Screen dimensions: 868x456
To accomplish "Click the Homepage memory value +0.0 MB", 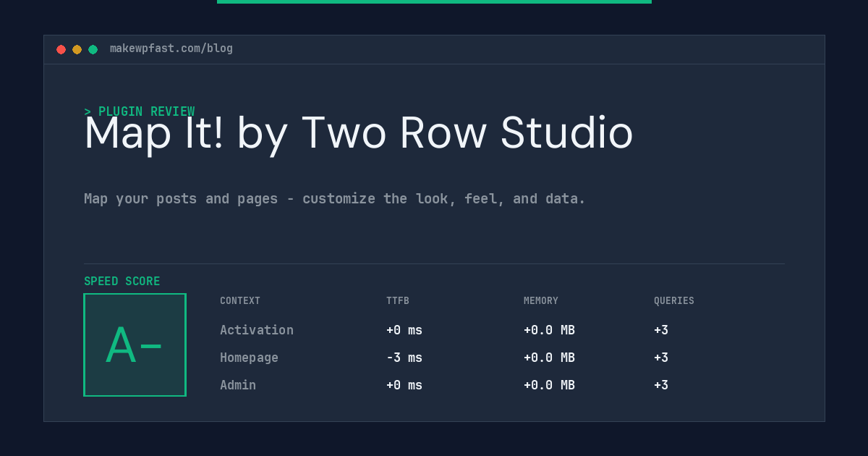I will click(x=549, y=358).
